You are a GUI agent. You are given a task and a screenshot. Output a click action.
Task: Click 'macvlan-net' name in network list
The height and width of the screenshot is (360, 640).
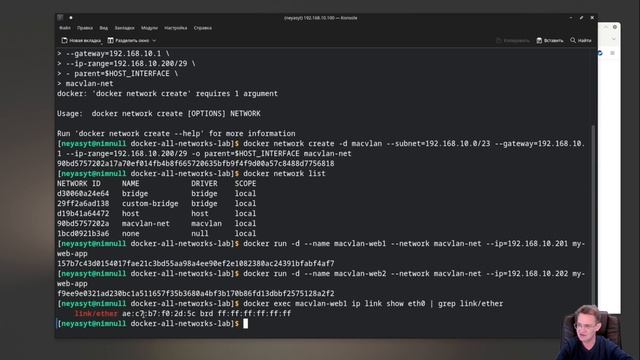[146, 224]
